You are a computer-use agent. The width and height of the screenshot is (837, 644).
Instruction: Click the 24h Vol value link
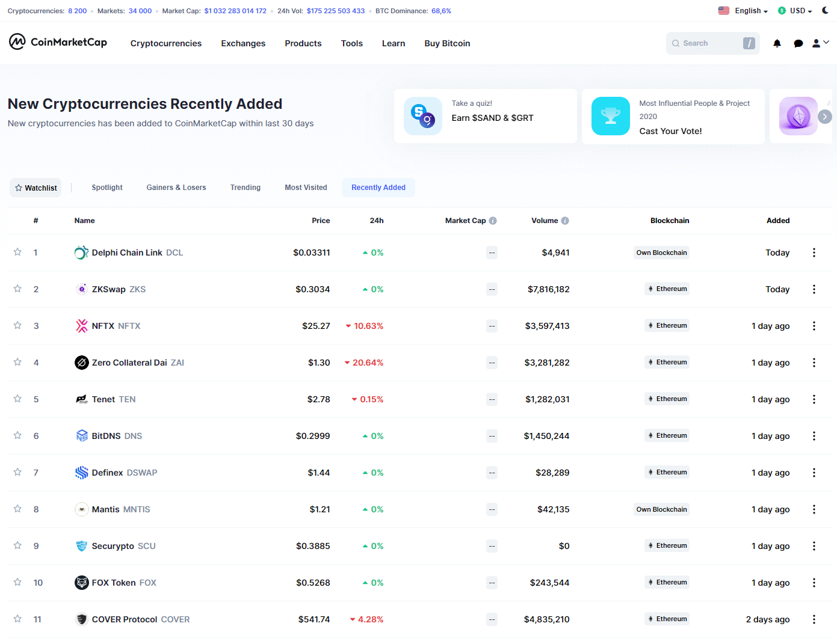(336, 11)
